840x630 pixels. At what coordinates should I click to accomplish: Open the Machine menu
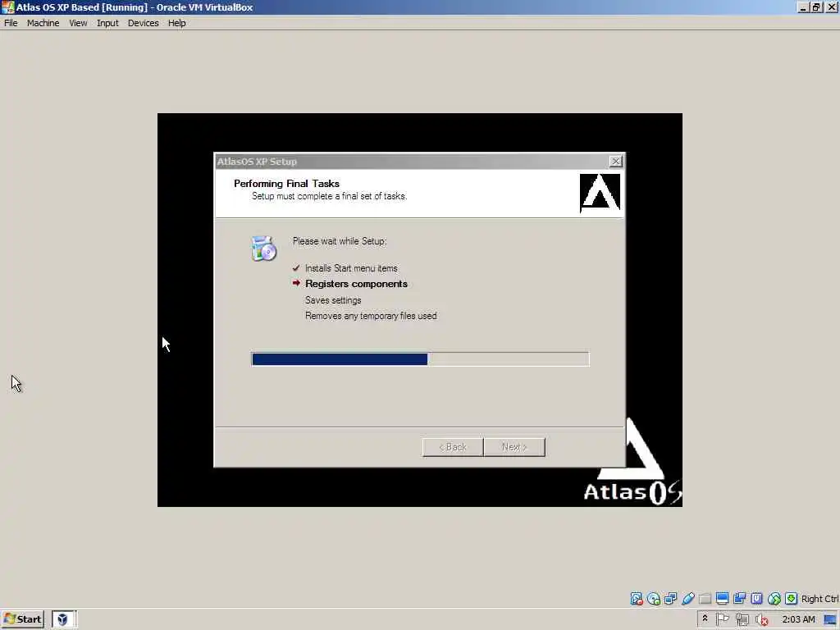(43, 23)
